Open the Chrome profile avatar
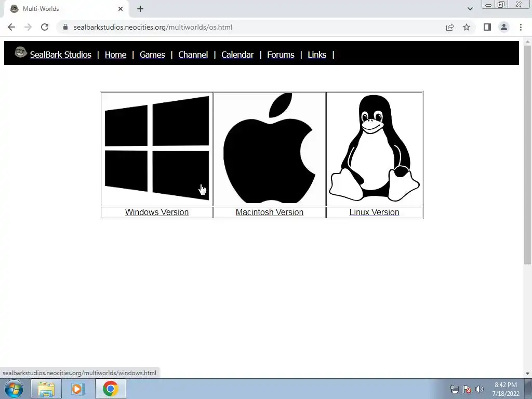This screenshot has width=532, height=399. pos(504,27)
